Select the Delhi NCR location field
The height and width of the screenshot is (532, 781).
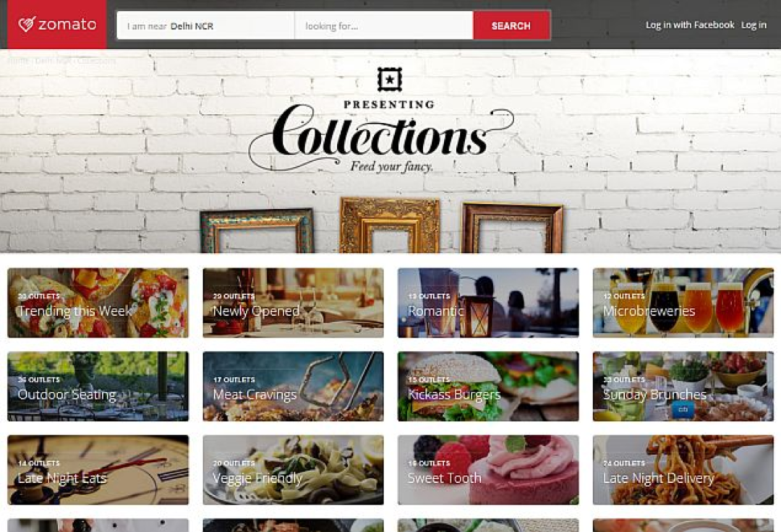205,26
